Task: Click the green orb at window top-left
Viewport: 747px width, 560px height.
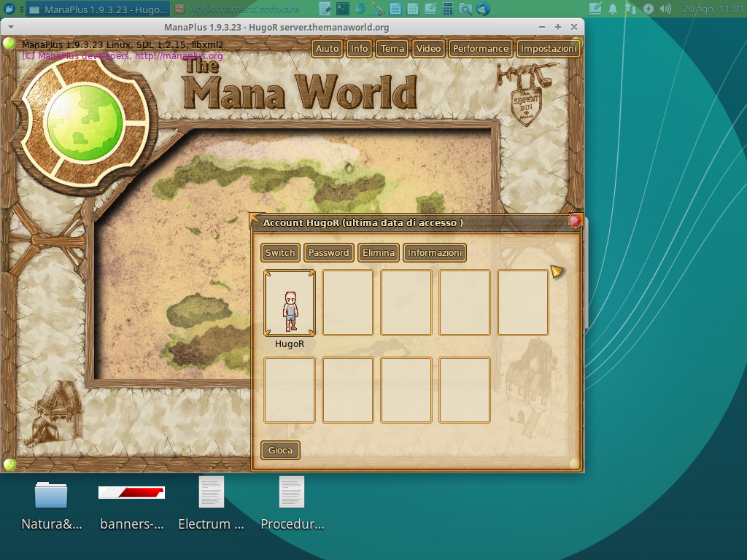Action: point(9,43)
